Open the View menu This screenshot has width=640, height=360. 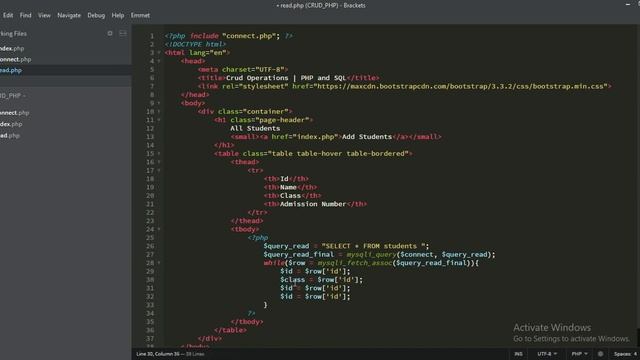pyautogui.click(x=44, y=15)
